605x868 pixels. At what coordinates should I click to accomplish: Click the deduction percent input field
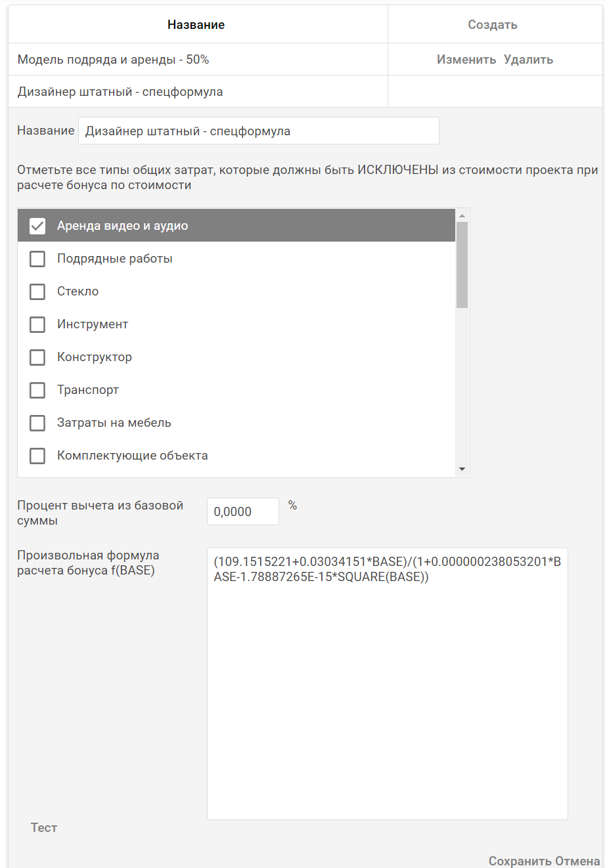tap(242, 512)
